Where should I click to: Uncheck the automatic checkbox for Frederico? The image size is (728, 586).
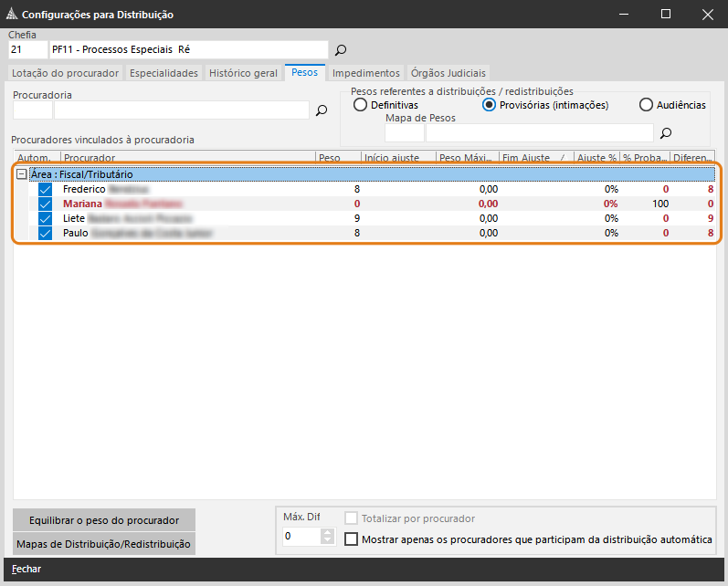(x=45, y=189)
